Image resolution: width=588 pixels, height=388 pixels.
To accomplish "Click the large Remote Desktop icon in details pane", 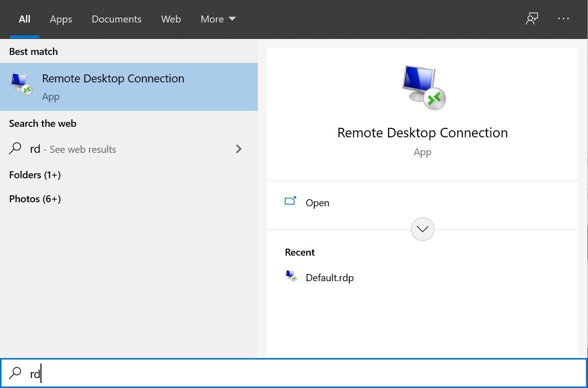I will (423, 87).
